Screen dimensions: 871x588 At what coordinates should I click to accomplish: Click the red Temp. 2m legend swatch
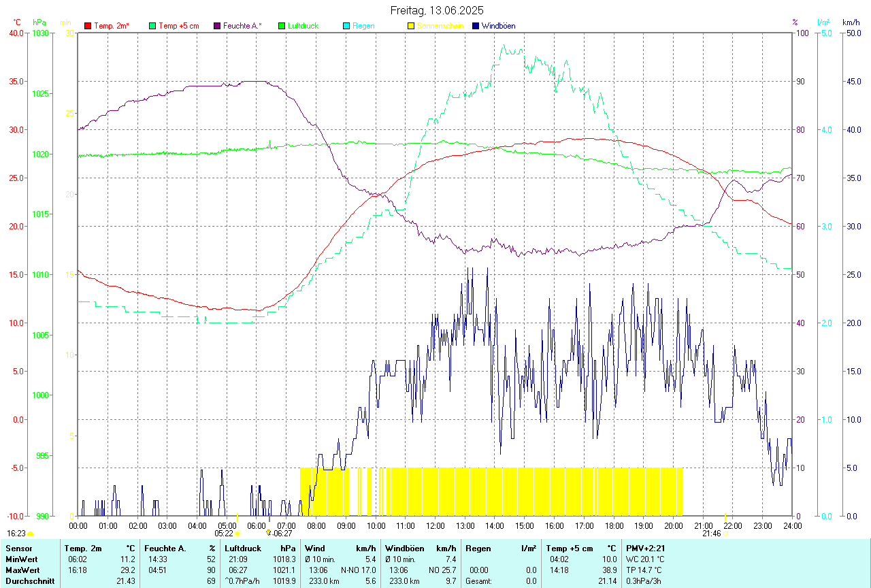(88, 26)
